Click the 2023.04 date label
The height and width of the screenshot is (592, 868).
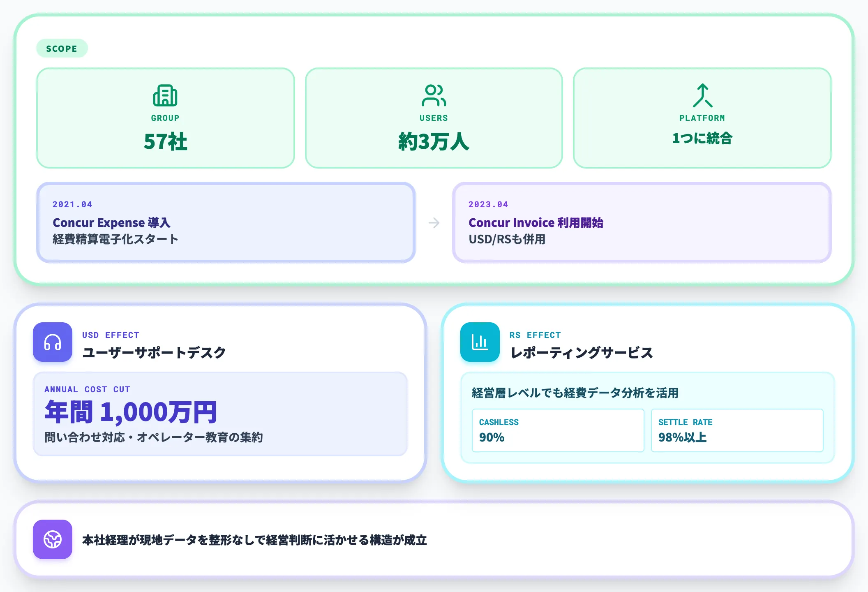[488, 204]
